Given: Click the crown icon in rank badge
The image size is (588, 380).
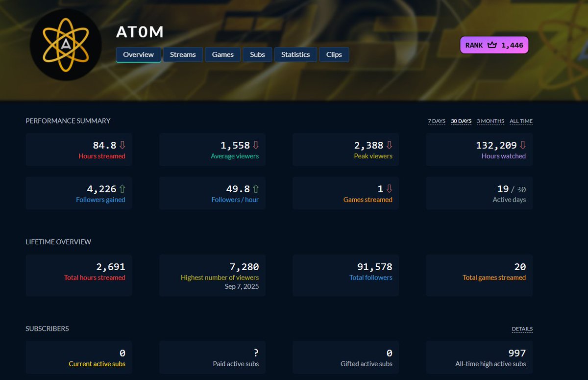Looking at the screenshot, I should (492, 45).
